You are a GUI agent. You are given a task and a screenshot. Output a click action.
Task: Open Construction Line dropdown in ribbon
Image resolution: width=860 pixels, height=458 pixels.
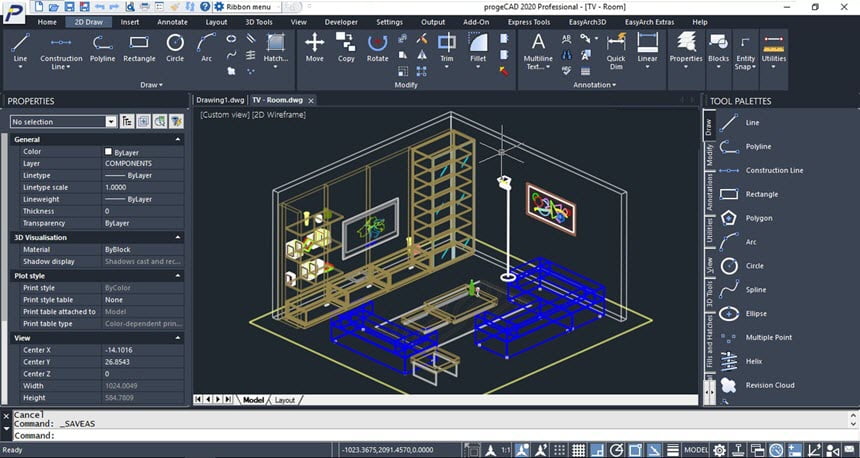[69, 67]
